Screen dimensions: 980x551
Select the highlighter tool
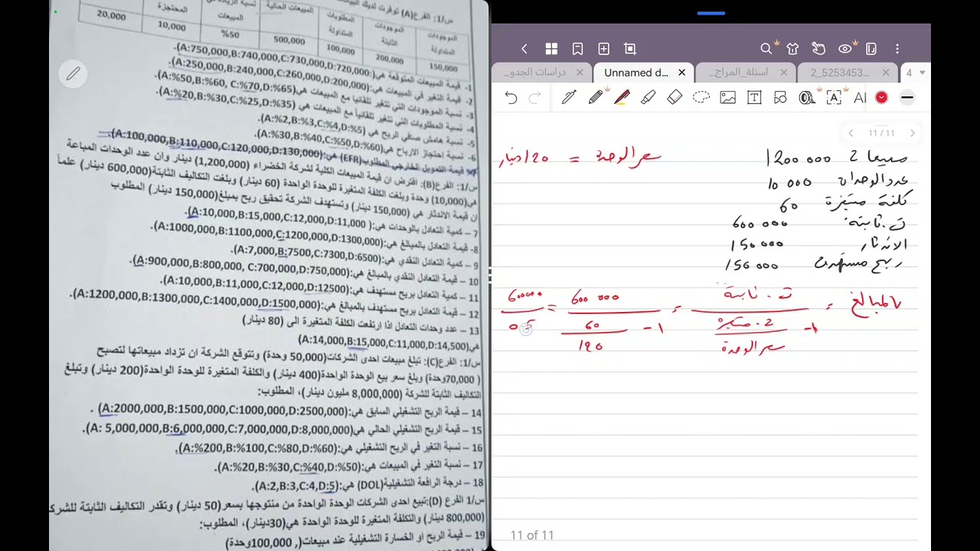(648, 98)
